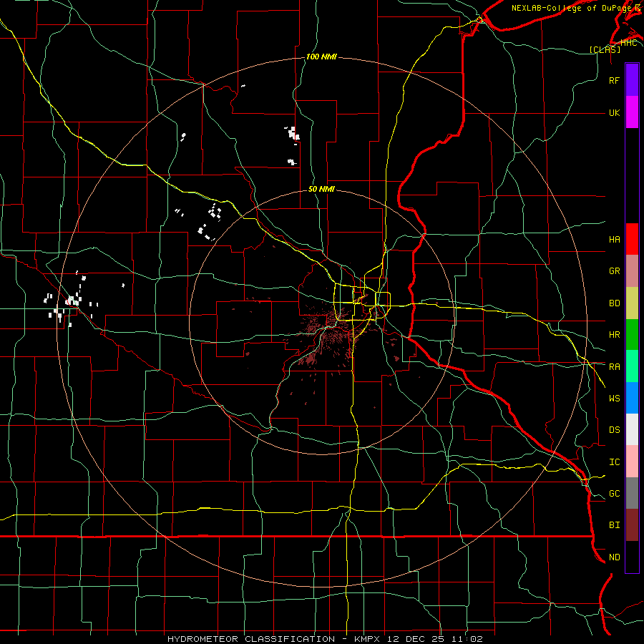
Task: Click the UK legend label
Action: click(x=614, y=112)
